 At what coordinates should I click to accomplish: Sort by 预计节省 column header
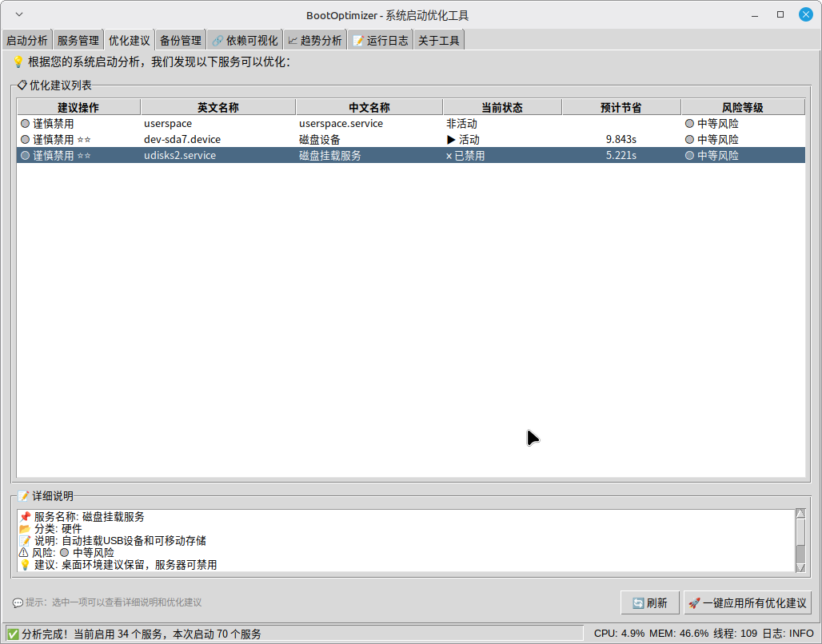click(621, 107)
